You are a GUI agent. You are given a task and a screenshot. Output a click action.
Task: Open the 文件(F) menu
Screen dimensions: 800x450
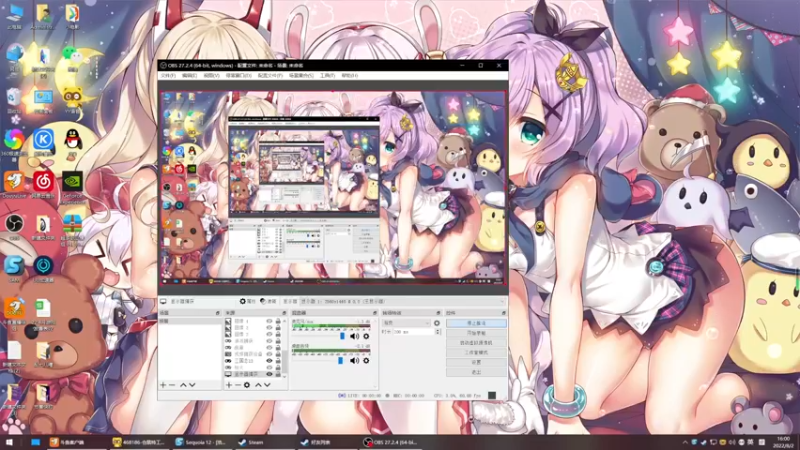point(168,76)
